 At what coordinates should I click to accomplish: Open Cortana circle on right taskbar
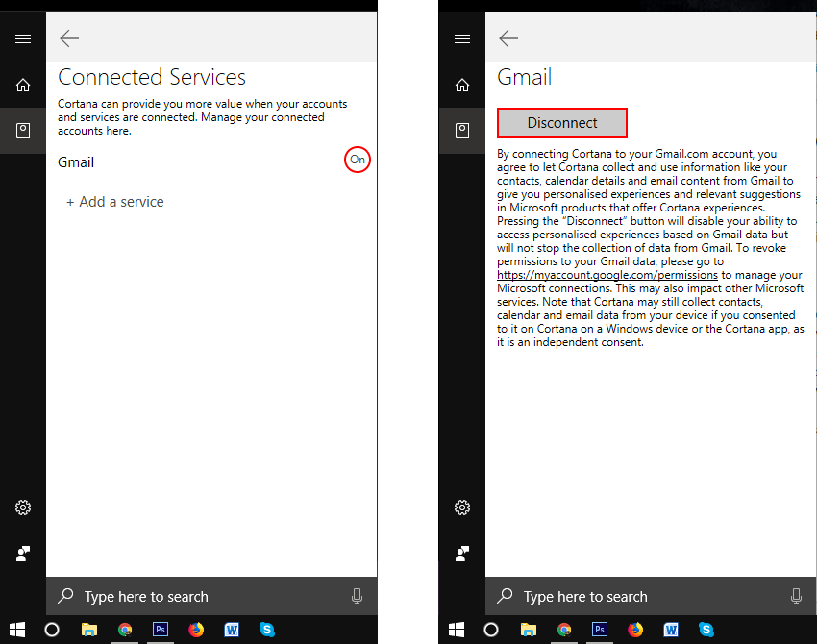491,630
